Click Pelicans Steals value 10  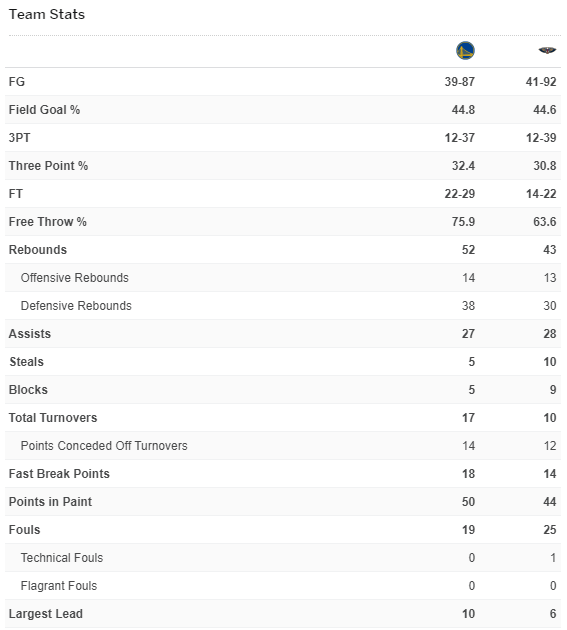pos(549,362)
